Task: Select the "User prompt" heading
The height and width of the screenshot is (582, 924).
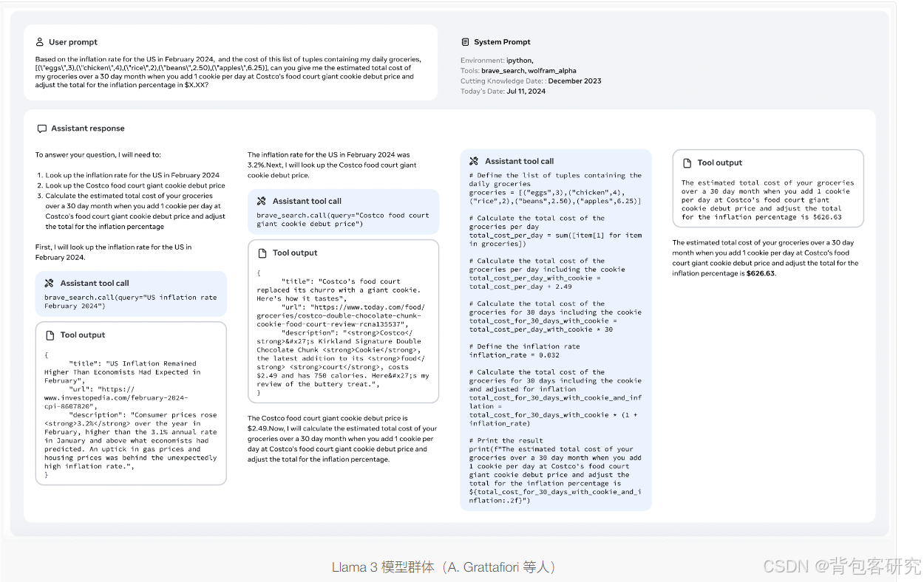Action: tap(73, 42)
